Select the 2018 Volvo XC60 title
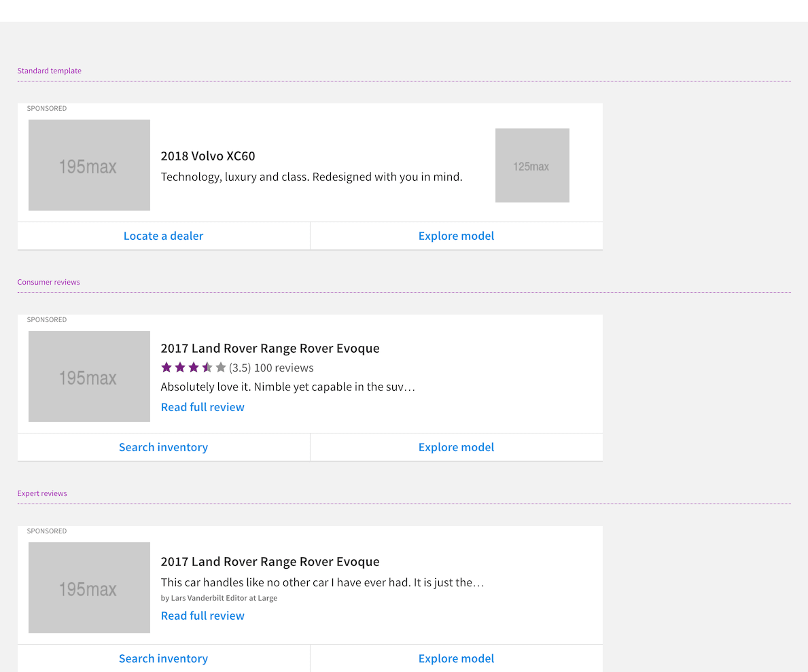Viewport: 808px width, 672px height. [208, 156]
